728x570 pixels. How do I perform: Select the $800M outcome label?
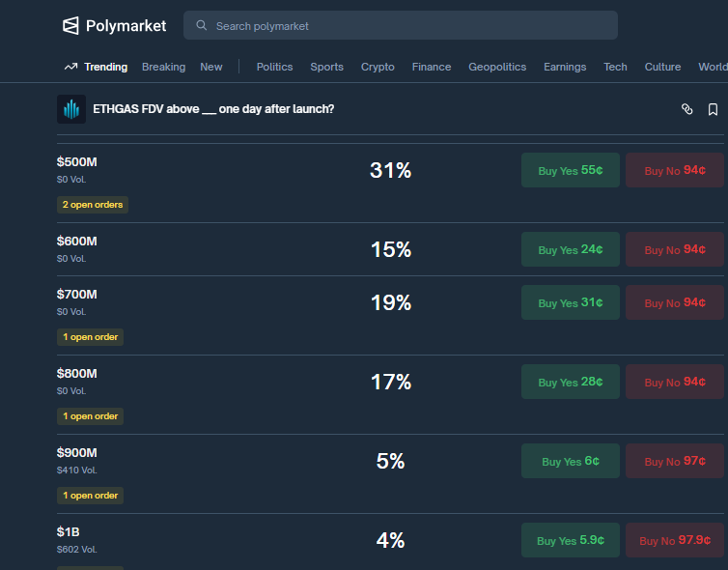77,374
